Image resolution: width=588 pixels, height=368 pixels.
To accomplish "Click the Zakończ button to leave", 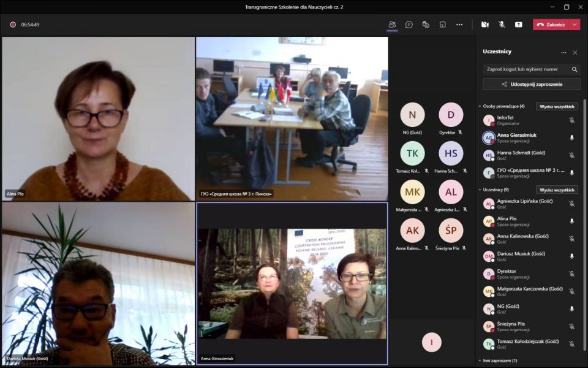I will coord(551,25).
